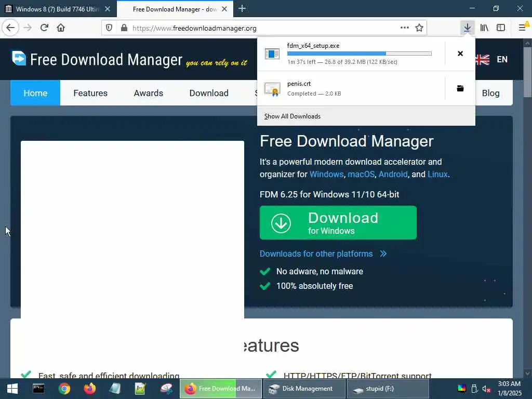Open the taskbar clock and date
Screen dimensions: 532x399
pyautogui.click(x=509, y=389)
